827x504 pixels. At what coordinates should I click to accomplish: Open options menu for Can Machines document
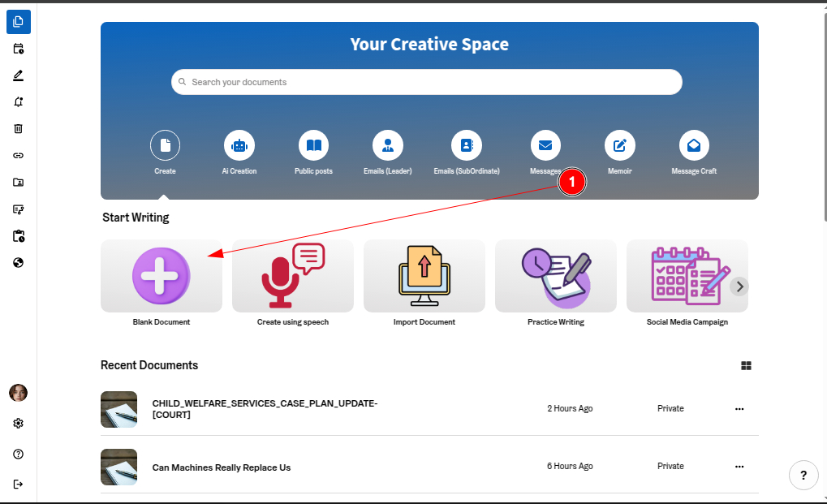(739, 467)
